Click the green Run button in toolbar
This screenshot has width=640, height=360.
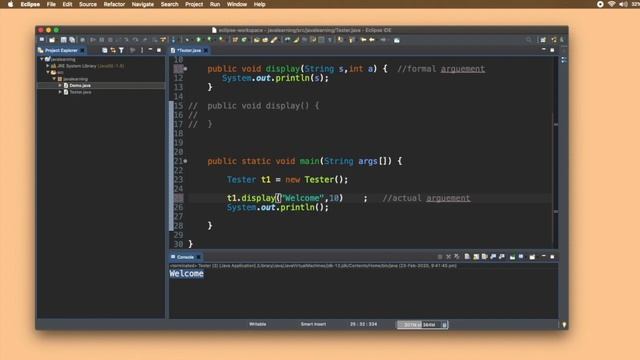pyautogui.click(x=198, y=40)
